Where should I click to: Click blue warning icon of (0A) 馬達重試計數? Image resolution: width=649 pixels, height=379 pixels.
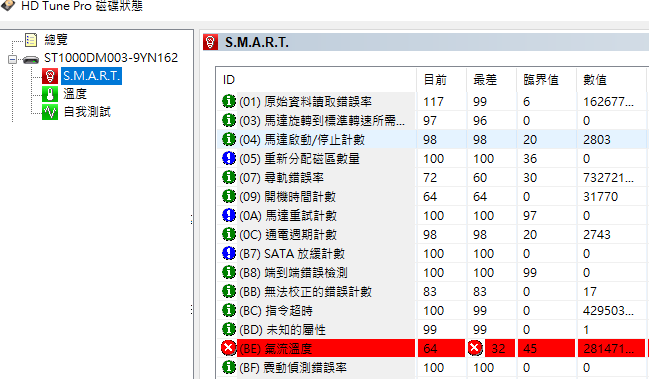(229, 215)
